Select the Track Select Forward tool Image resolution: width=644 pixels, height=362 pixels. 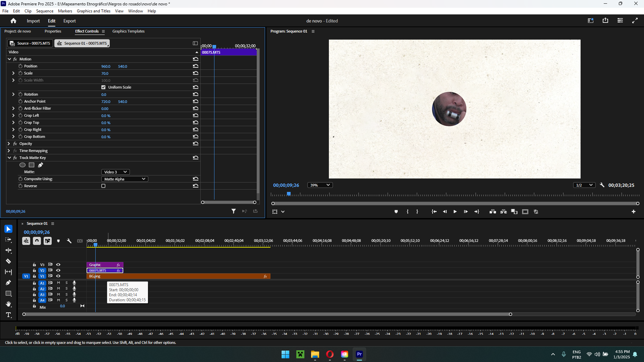point(8,240)
